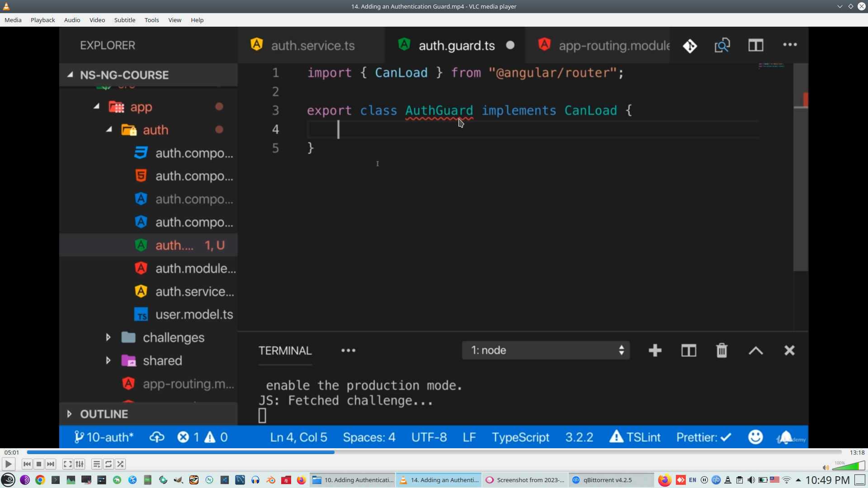The height and width of the screenshot is (488, 868).
Task: Show the playlist view
Action: pyautogui.click(x=96, y=464)
